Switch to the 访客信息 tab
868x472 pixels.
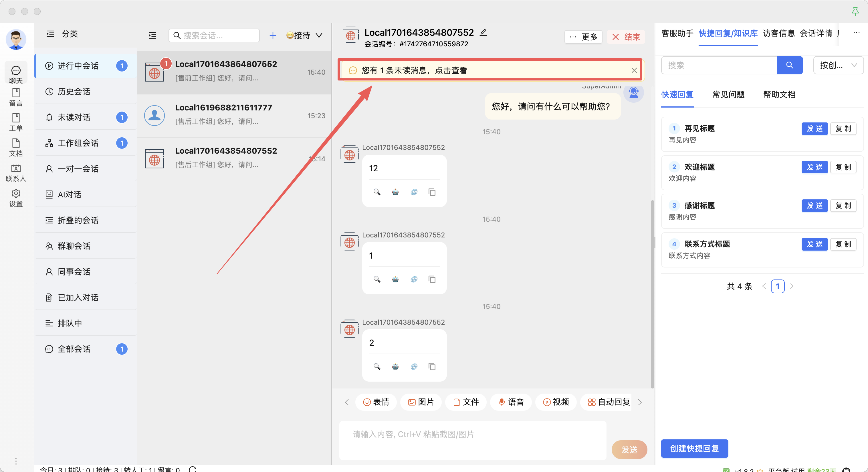tap(778, 33)
